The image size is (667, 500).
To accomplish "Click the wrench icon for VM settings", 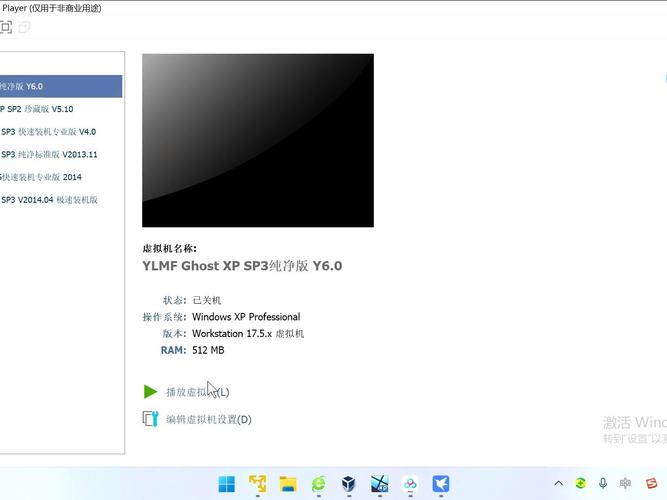I will click(150, 419).
